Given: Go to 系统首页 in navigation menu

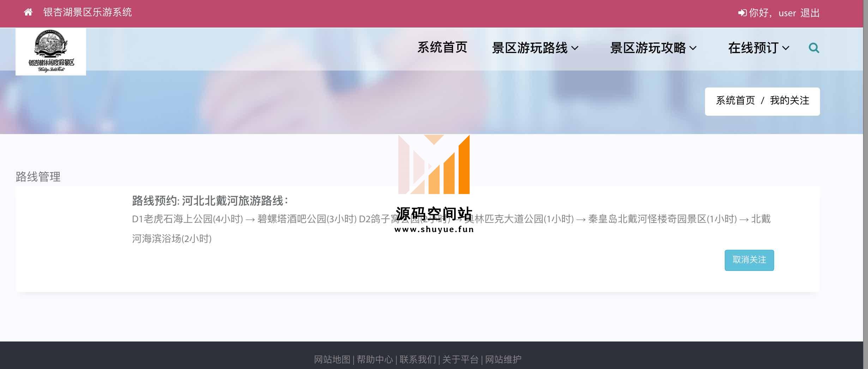Looking at the screenshot, I should click(x=442, y=48).
